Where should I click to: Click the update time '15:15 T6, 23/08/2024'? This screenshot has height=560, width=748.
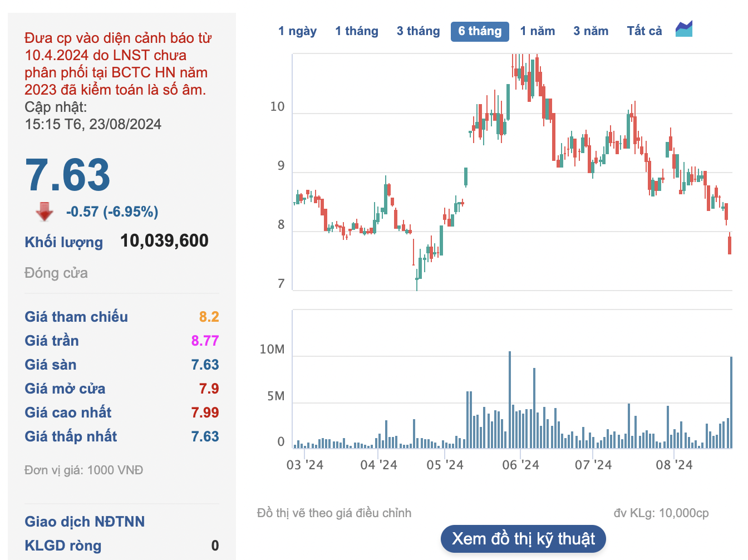click(x=93, y=124)
